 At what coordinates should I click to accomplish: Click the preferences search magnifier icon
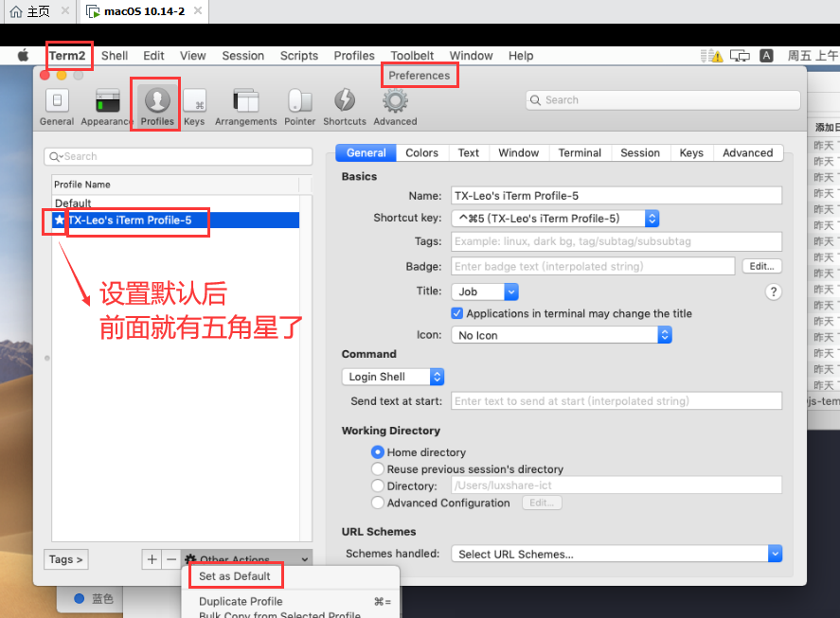(535, 100)
